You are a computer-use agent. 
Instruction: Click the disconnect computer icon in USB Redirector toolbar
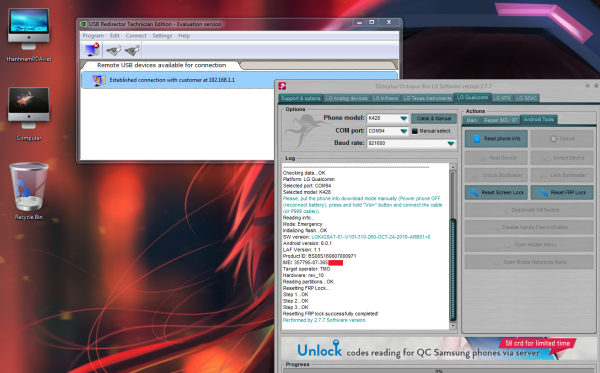tap(92, 50)
